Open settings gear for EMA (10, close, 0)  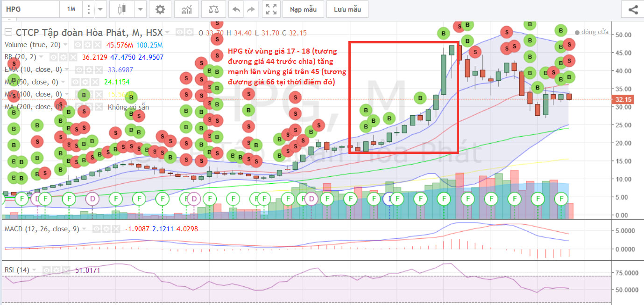(89, 69)
